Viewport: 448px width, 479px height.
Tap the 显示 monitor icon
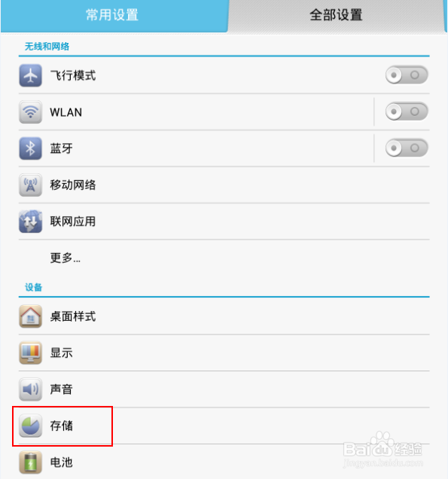(30, 352)
